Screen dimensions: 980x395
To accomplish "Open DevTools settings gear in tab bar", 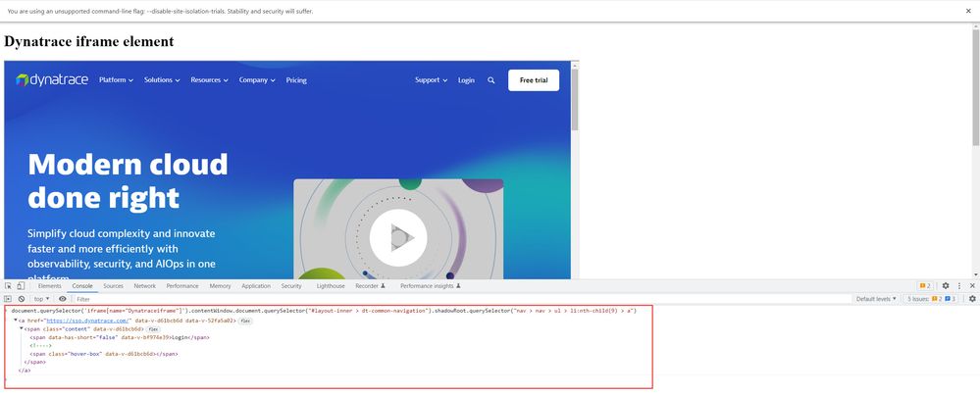I will (946, 285).
